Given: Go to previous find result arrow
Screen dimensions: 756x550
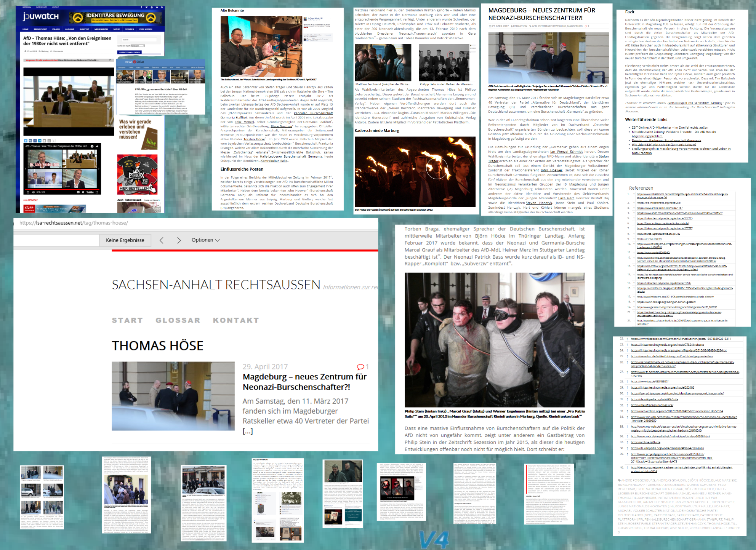Looking at the screenshot, I should pyautogui.click(x=162, y=240).
